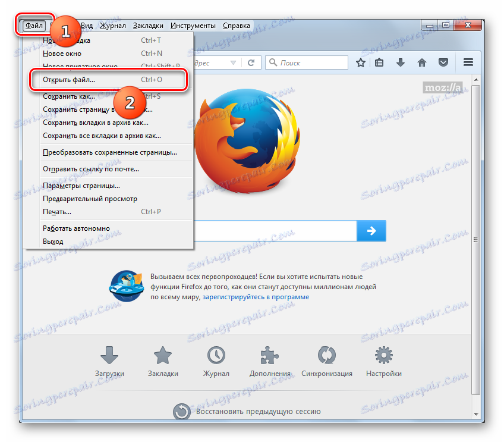Click the scrollbar up arrow
Screen dimensions: 504x442
tap(476, 80)
